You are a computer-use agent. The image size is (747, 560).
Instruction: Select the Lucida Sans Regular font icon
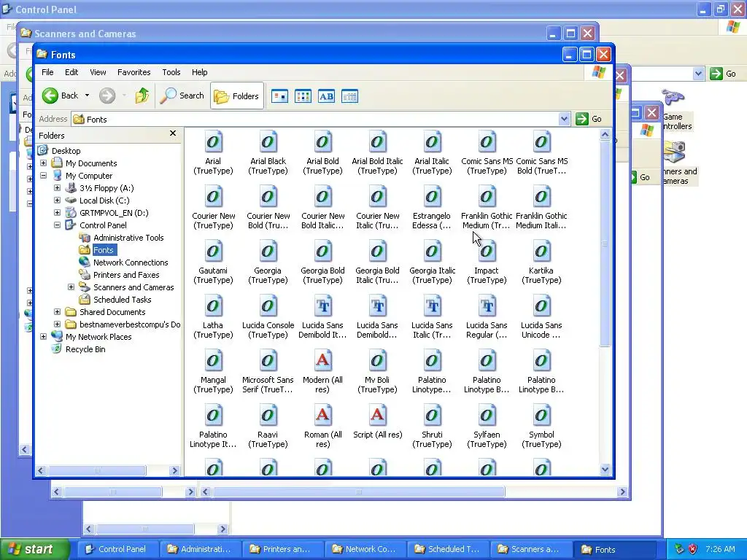(x=487, y=306)
